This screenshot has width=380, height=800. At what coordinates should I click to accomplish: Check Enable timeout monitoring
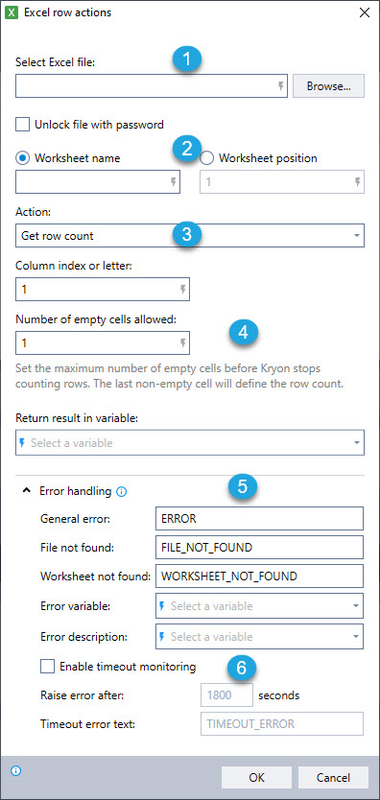click(x=47, y=666)
